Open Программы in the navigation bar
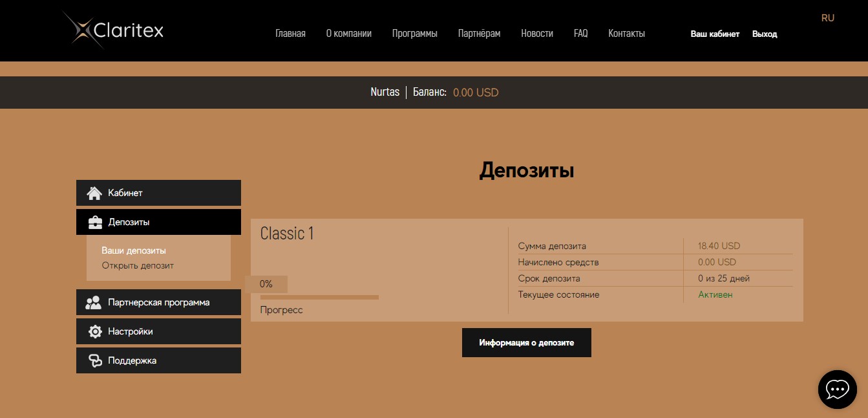The image size is (868, 418). pos(414,34)
